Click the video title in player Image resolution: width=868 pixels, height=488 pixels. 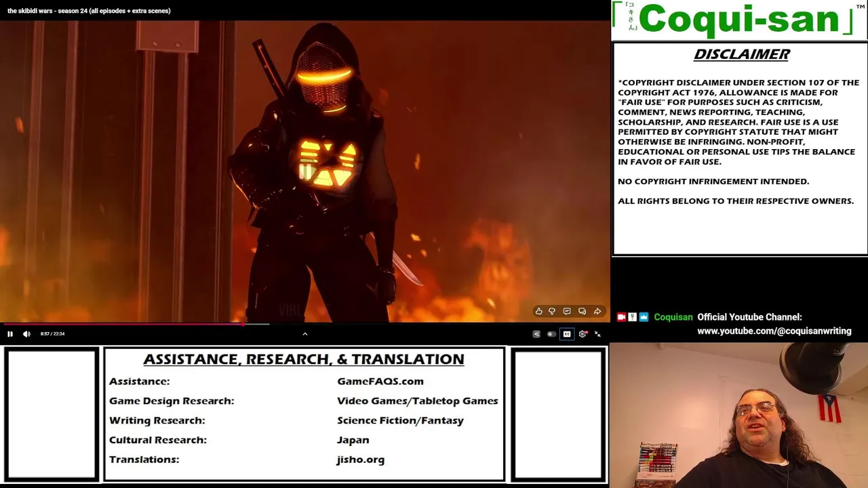pyautogui.click(x=89, y=11)
